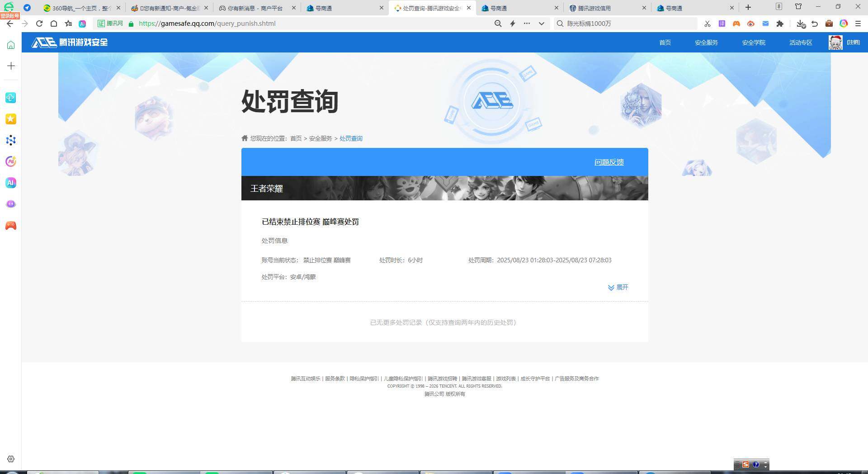Open the more actions ellipsis dropdown
The height and width of the screenshot is (474, 868).
tap(526, 24)
